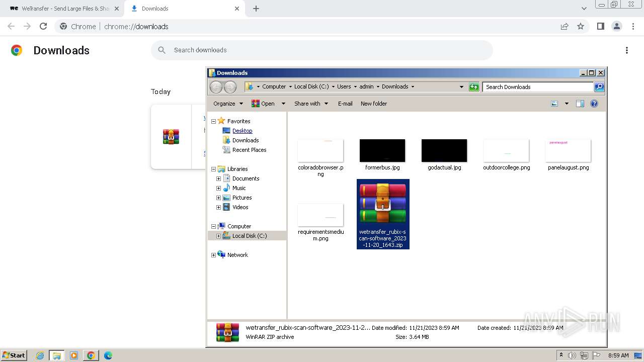Open Desktop in Favorites
644x362 pixels.
pyautogui.click(x=242, y=131)
